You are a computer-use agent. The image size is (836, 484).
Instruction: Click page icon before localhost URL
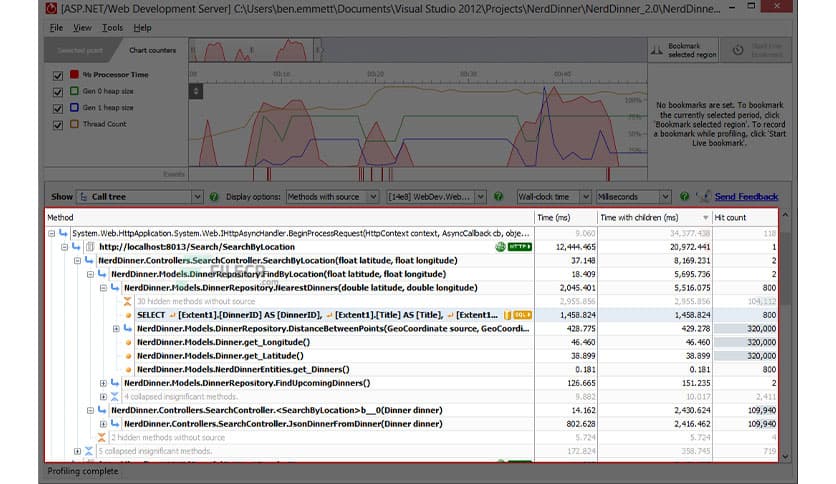tap(90, 247)
